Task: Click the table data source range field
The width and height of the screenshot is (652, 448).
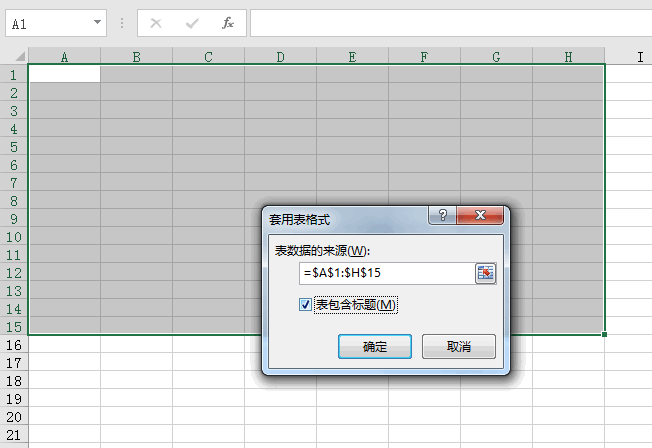Action: [x=385, y=273]
